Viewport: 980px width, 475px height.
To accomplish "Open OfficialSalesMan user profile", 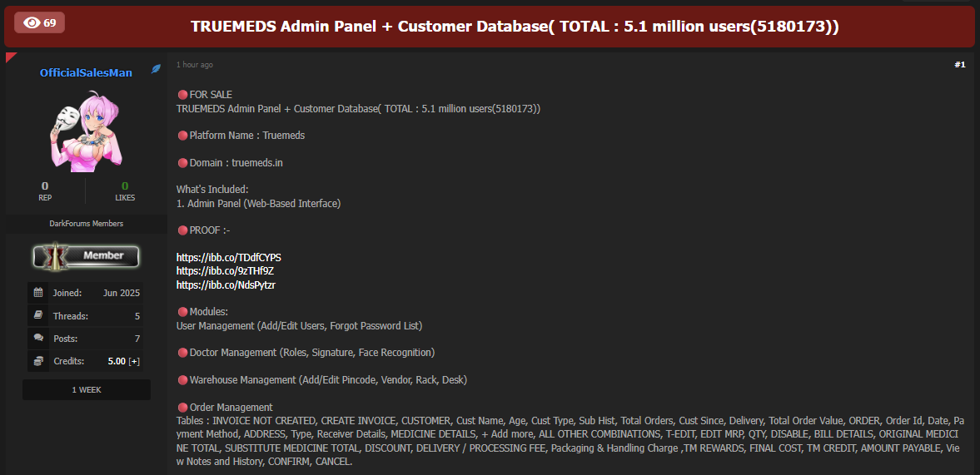I will click(86, 72).
